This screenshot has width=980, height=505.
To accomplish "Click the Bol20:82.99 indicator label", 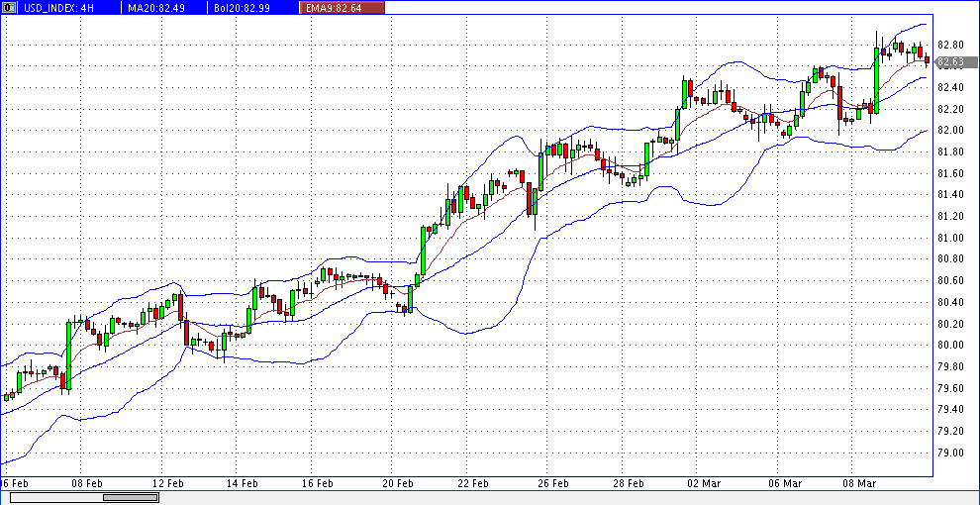I will pyautogui.click(x=242, y=8).
